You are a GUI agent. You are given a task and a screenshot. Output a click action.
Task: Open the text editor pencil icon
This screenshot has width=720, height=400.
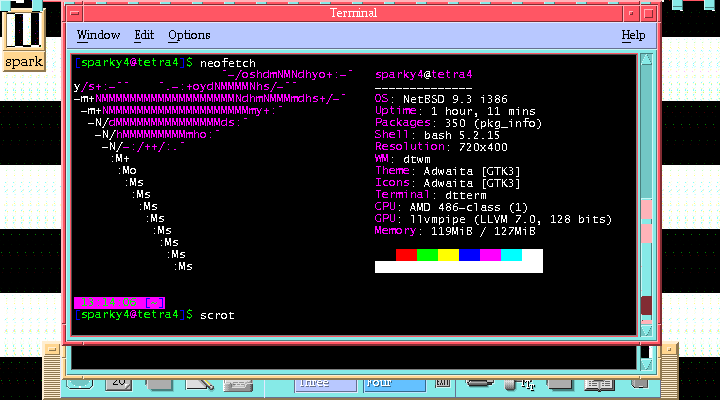[200, 382]
